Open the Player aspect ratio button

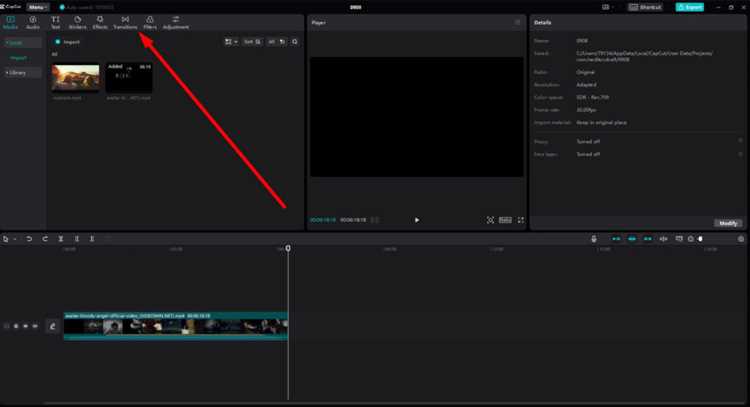[x=505, y=220]
